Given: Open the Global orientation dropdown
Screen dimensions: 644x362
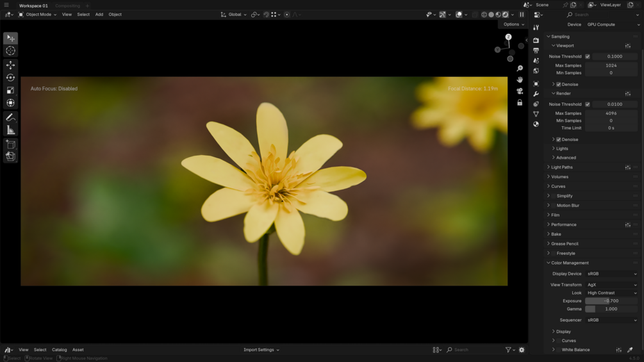Looking at the screenshot, I should [234, 14].
